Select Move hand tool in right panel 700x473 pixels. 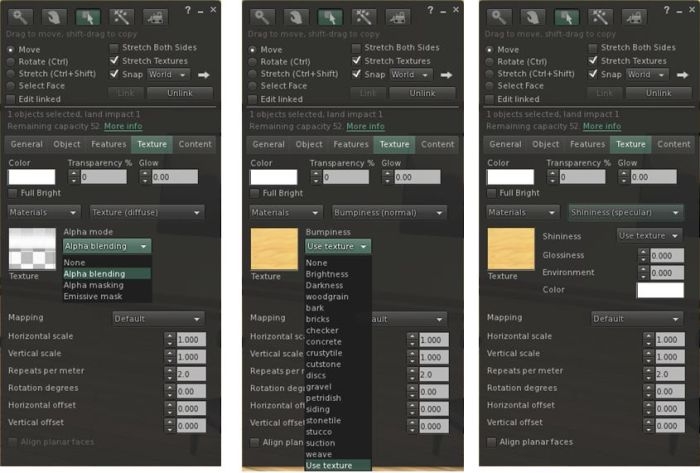click(533, 17)
